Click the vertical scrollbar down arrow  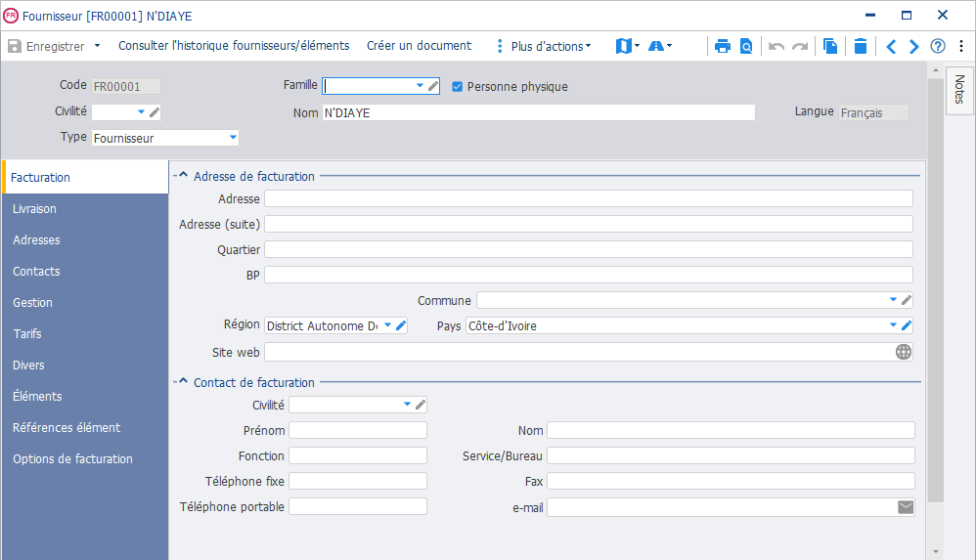pyautogui.click(x=936, y=552)
